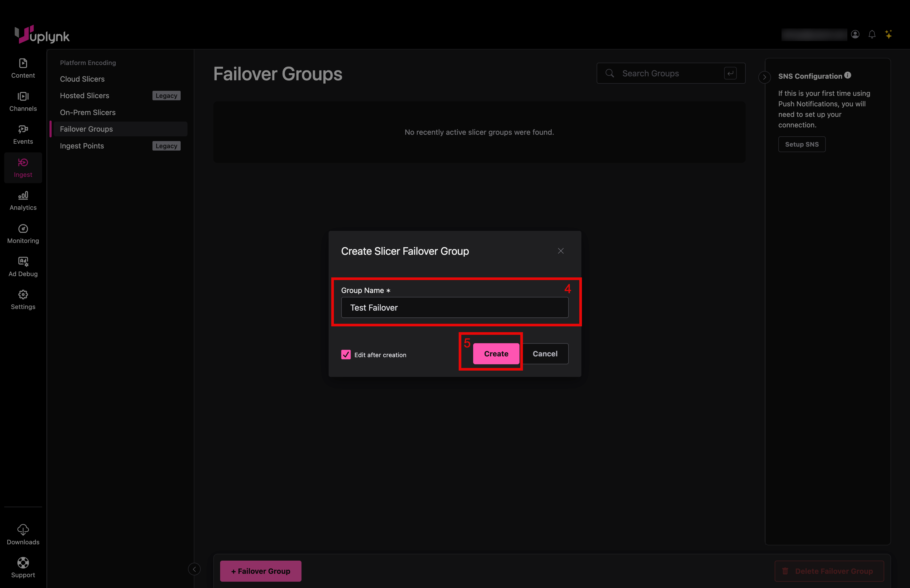Click the Setup SNS button
The width and height of the screenshot is (910, 588).
tap(802, 144)
